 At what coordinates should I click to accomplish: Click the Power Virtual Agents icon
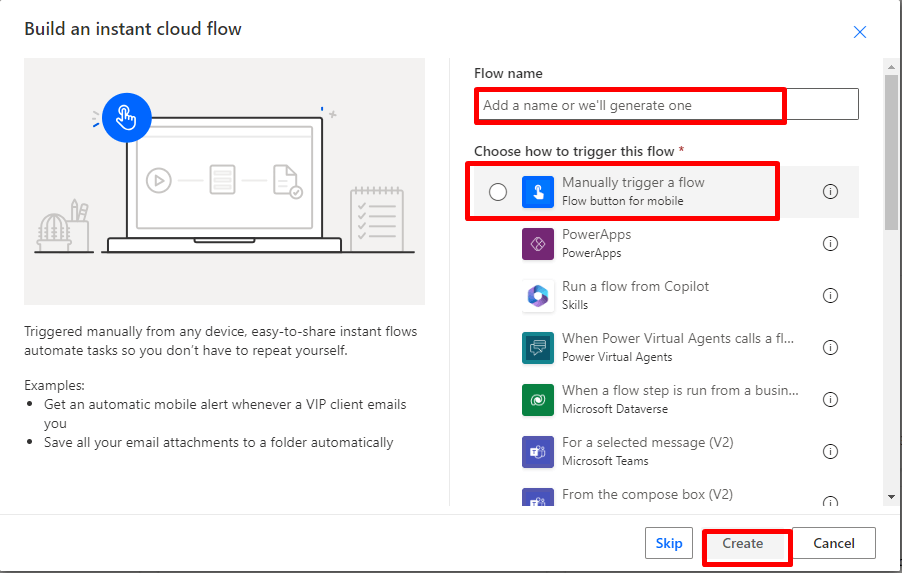click(x=538, y=348)
